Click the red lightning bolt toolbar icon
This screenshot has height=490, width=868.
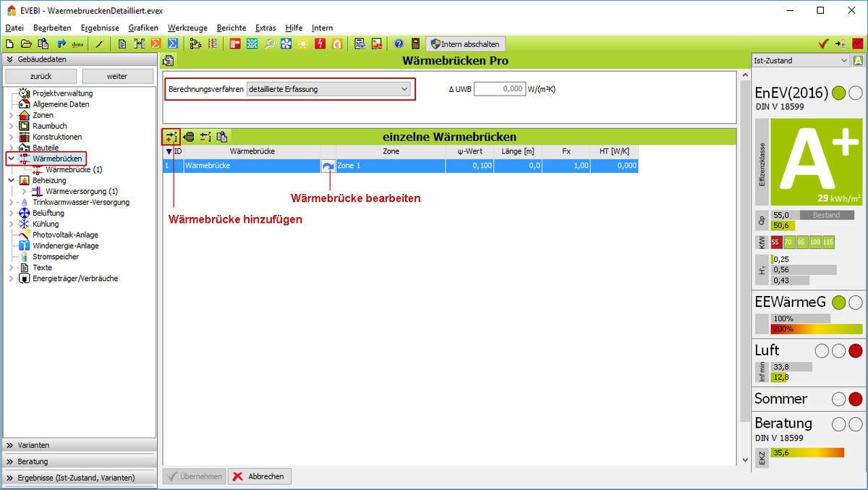(320, 44)
